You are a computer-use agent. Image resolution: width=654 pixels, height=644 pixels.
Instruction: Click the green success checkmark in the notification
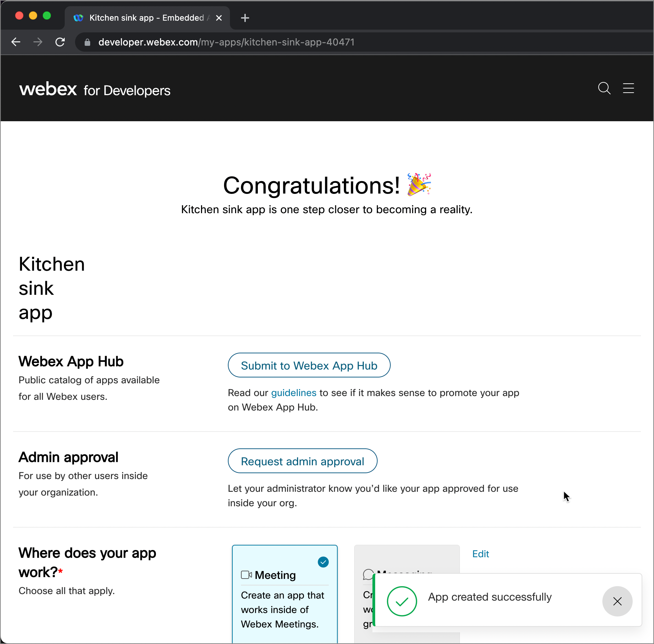(x=402, y=601)
